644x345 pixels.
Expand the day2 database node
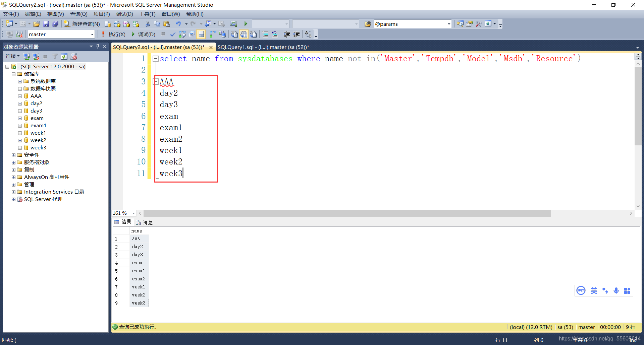(20, 103)
